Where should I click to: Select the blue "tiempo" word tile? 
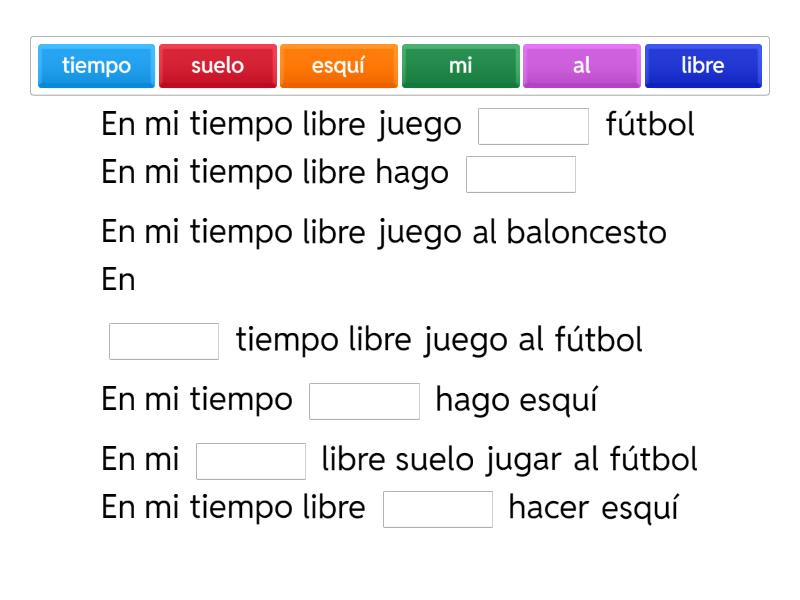click(97, 66)
